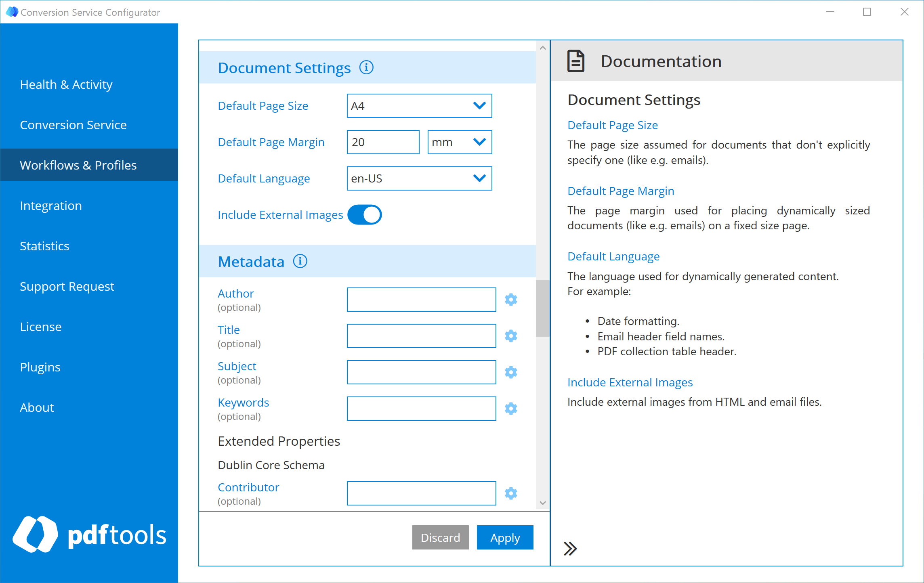The image size is (924, 583).
Task: Open gear settings for Contributor field
Action: click(x=511, y=493)
